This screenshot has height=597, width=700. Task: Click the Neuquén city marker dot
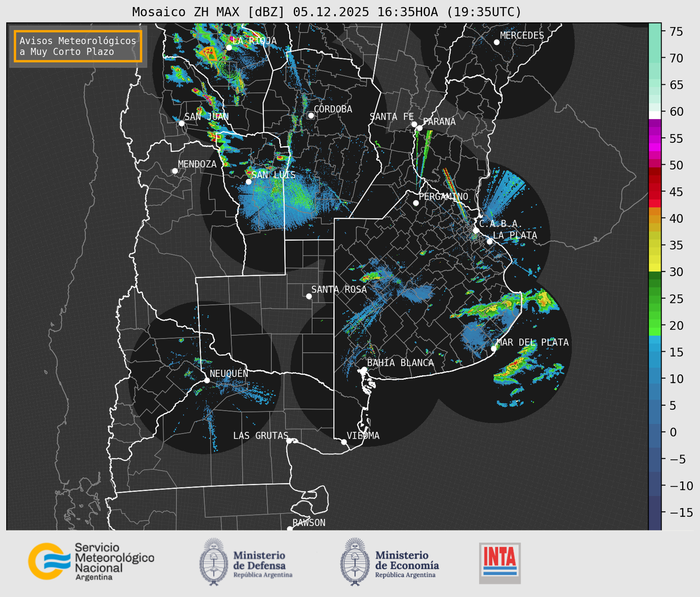tap(207, 380)
